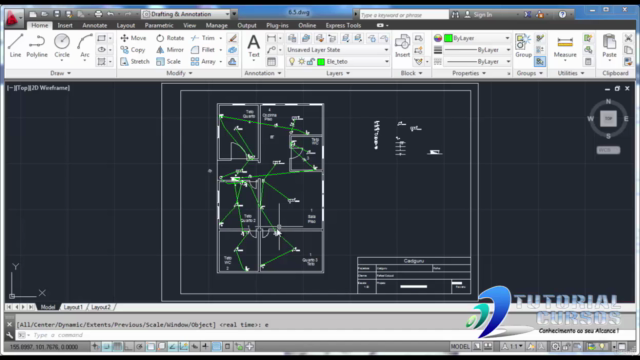The height and width of the screenshot is (360, 640).
Task: Click the Erase icon in Modify panel
Action: (233, 38)
